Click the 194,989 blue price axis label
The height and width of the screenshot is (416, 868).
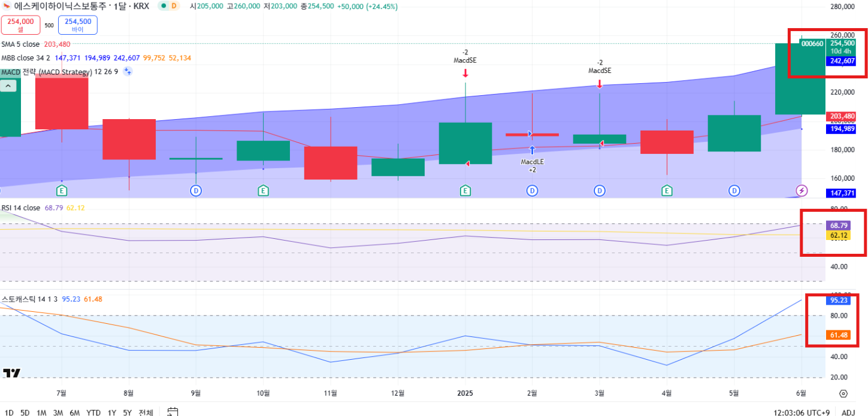[x=841, y=129]
